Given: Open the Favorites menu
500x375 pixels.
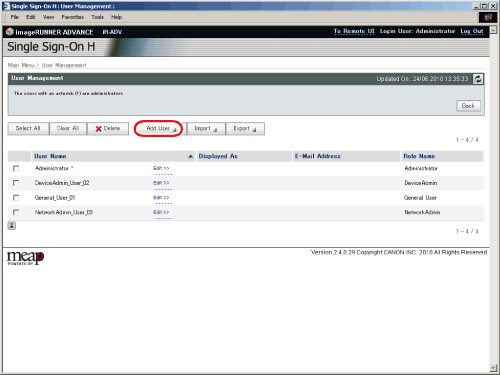Looking at the screenshot, I should (x=72, y=17).
